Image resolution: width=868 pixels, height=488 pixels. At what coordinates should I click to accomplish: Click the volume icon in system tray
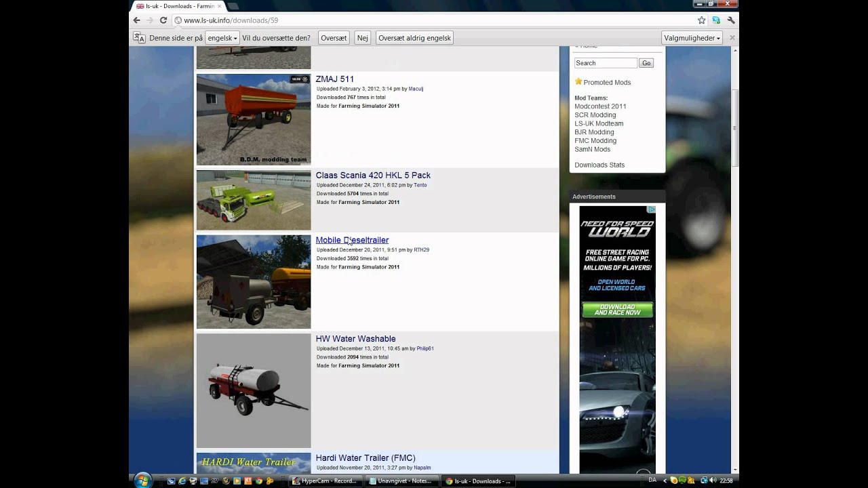tap(713, 481)
